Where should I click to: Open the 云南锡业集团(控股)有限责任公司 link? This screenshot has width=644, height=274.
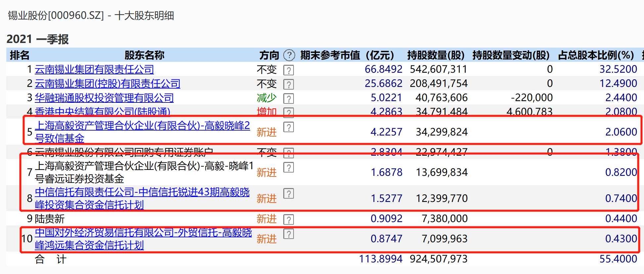click(x=108, y=84)
